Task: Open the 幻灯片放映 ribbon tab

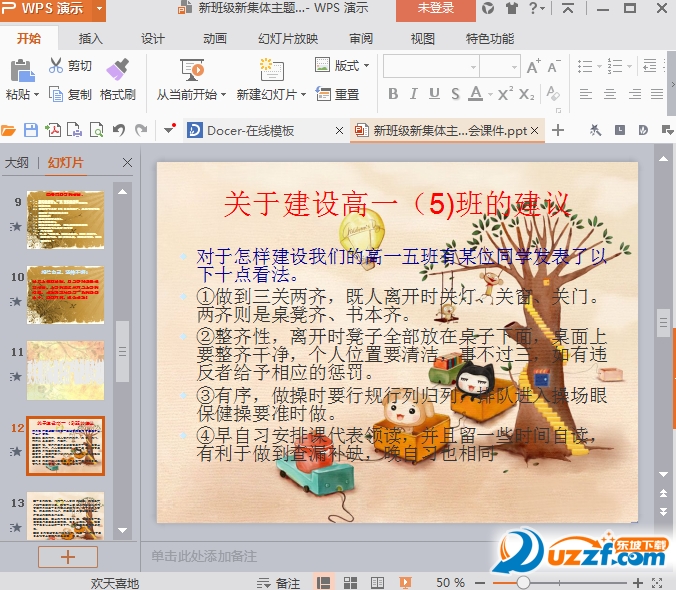Action: [288, 39]
